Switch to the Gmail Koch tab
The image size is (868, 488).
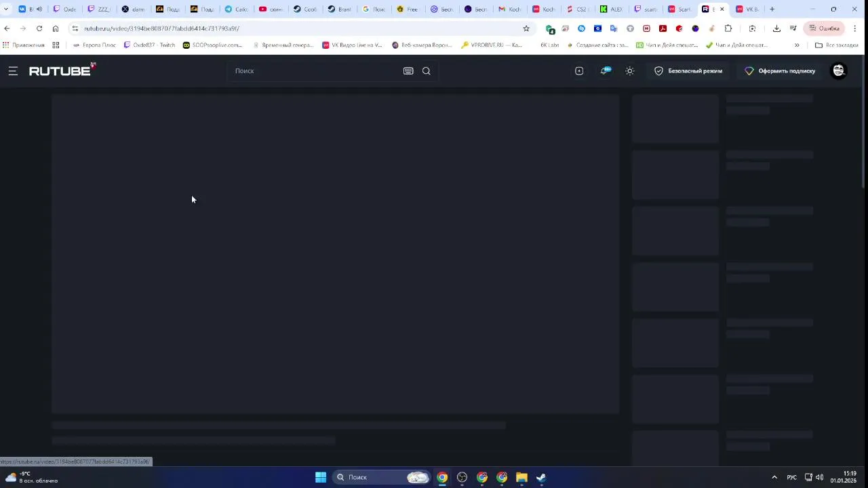point(510,9)
